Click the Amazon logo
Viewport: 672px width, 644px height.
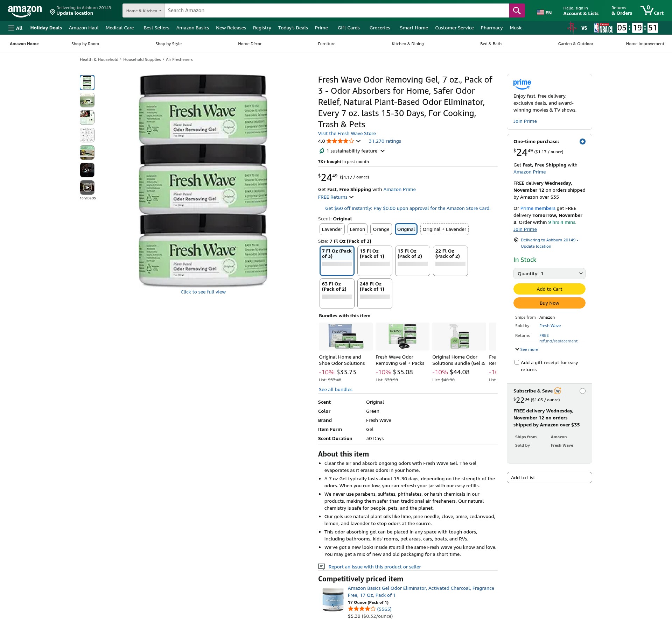(x=25, y=11)
